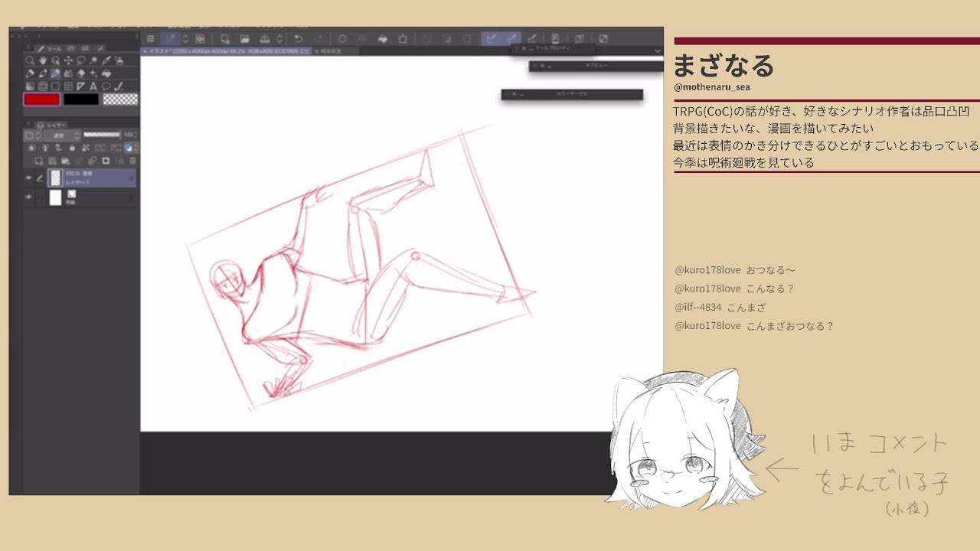
Task: Create a new vector layer
Action: [x=52, y=161]
